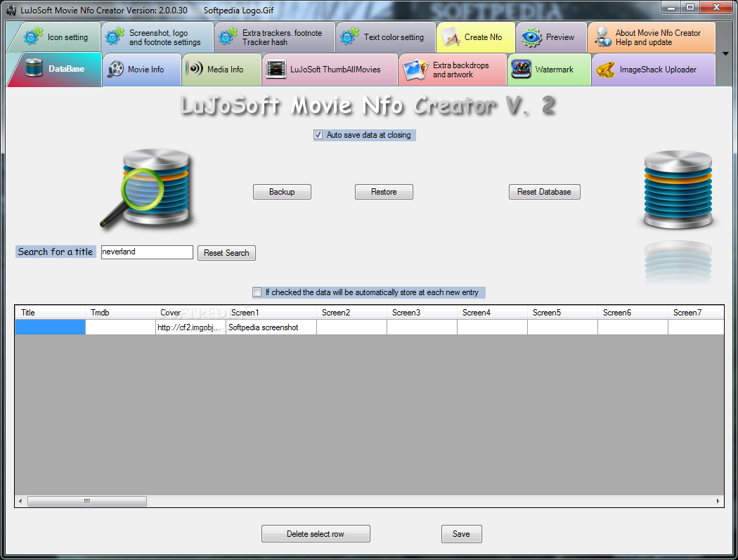Click the horizontal scrollbar thumb of the grid
The height and width of the screenshot is (560, 738).
[x=87, y=501]
